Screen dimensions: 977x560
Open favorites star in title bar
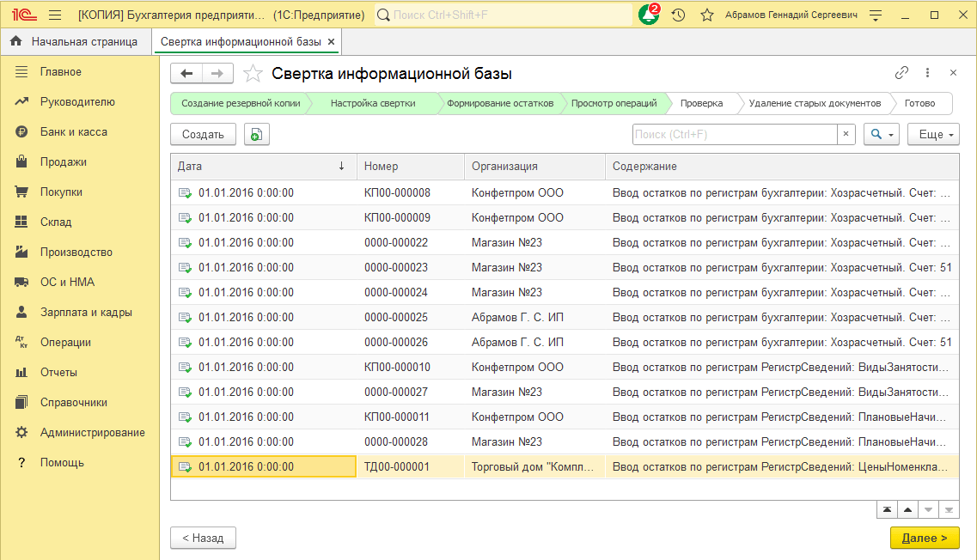click(707, 15)
